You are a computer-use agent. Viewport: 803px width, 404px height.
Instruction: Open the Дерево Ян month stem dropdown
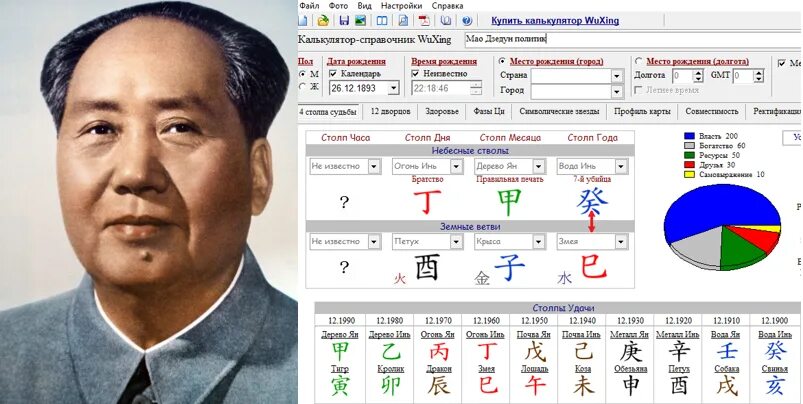[539, 166]
